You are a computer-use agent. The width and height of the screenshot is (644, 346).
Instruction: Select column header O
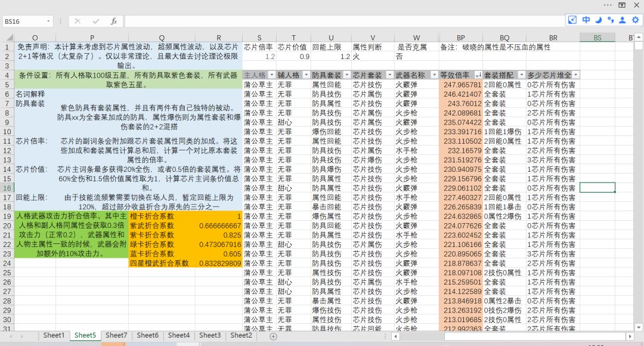[x=35, y=38]
